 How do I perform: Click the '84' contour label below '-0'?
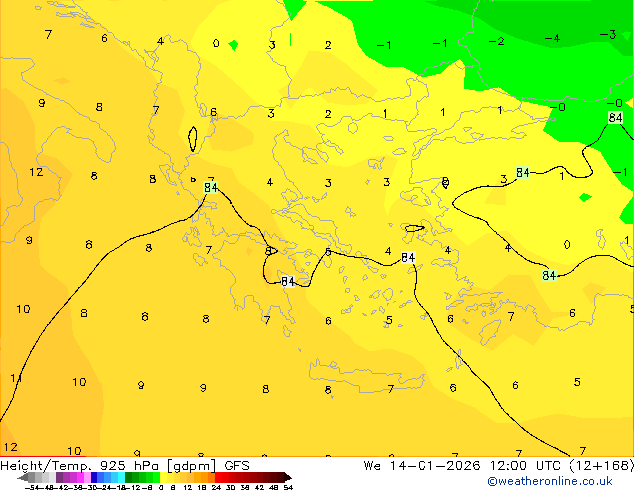615,118
